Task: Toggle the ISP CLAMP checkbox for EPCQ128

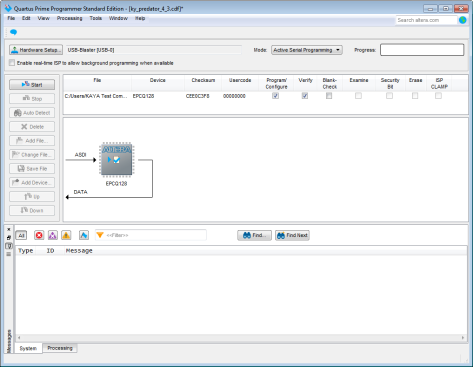Action: pyautogui.click(x=438, y=96)
